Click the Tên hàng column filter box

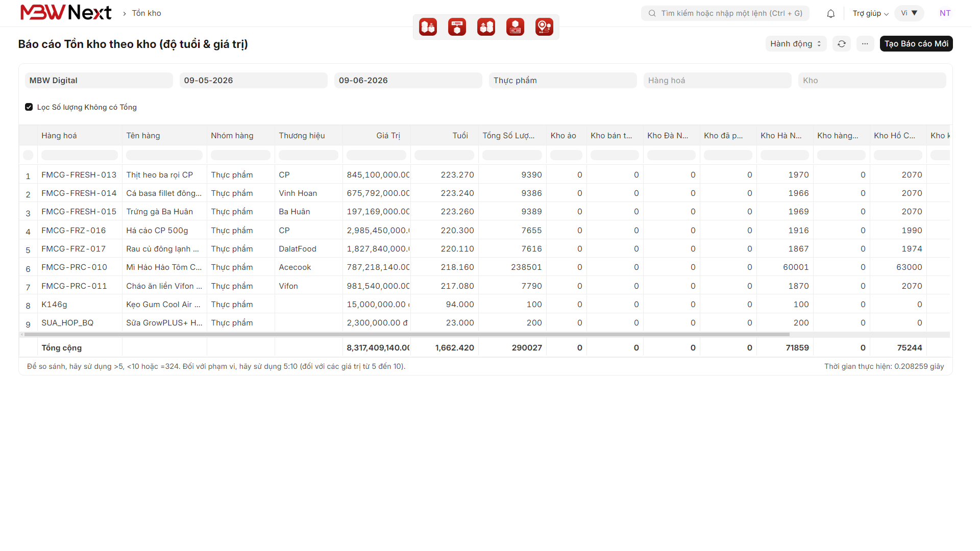click(164, 155)
